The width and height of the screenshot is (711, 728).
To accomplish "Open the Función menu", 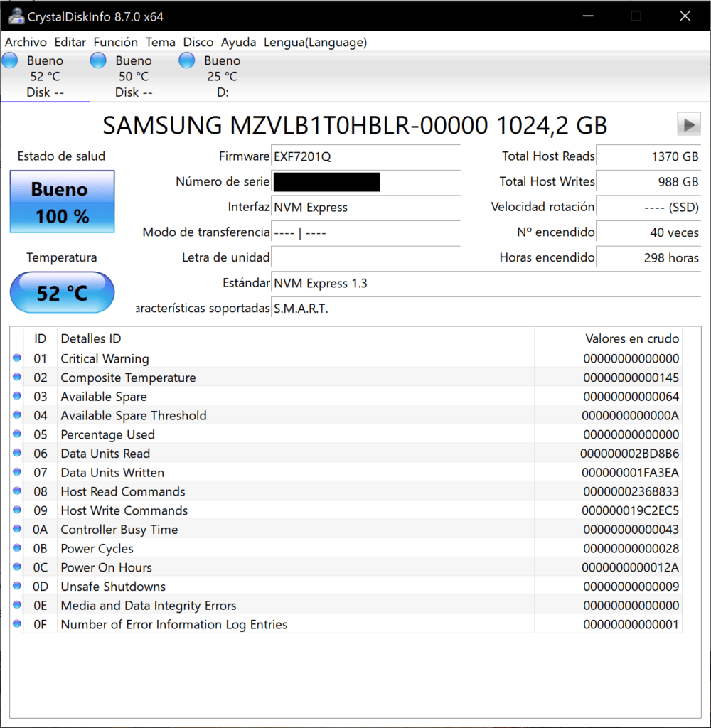I will click(x=116, y=43).
